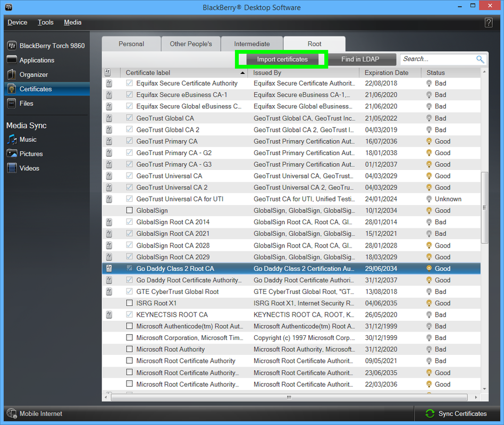Check Microsoft Corporation, Microsoft Tim... checkbox

tap(129, 338)
